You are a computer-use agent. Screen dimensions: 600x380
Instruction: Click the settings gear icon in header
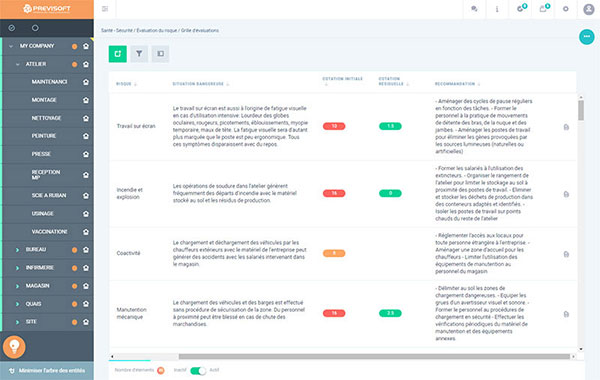(x=566, y=9)
